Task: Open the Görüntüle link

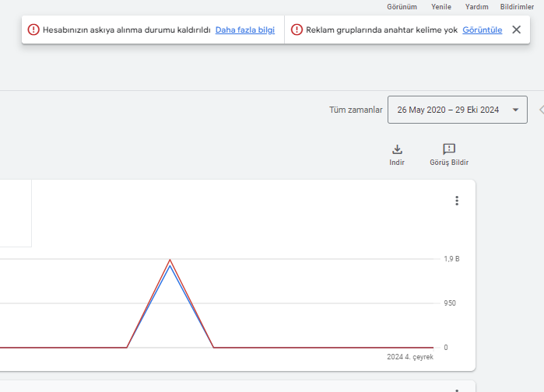Action: point(483,30)
